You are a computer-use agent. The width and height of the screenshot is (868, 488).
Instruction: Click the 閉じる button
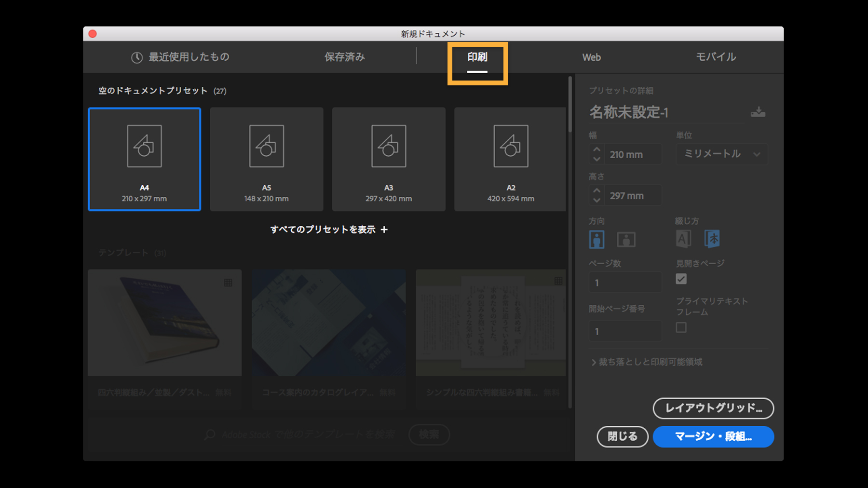pos(622,436)
